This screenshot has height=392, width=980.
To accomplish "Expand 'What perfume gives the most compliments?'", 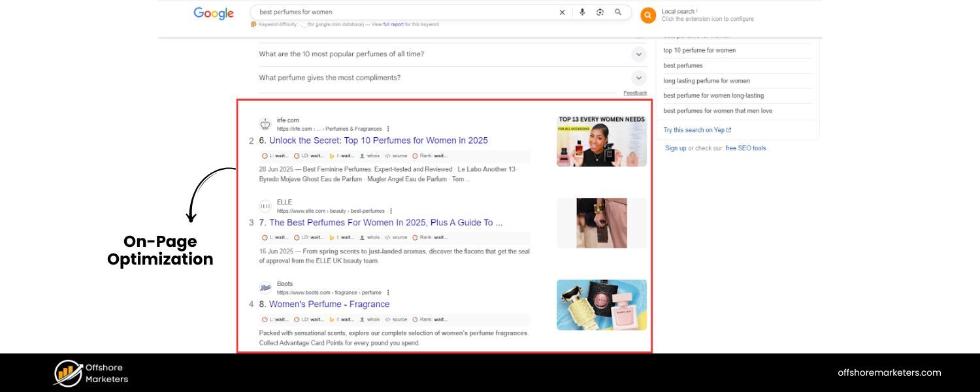I will pyautogui.click(x=638, y=78).
